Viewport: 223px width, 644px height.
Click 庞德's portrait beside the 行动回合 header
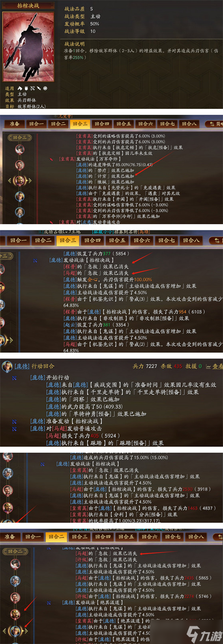(7, 366)
